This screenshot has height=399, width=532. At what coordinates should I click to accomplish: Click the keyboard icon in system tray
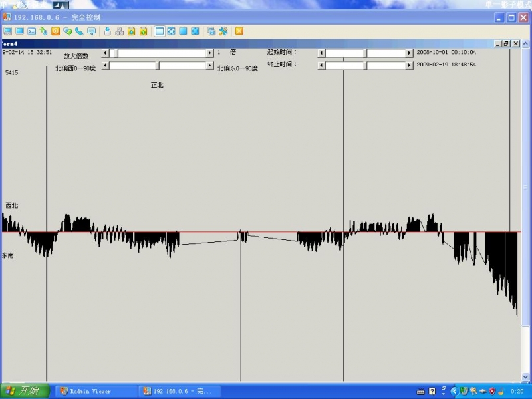tap(420, 392)
